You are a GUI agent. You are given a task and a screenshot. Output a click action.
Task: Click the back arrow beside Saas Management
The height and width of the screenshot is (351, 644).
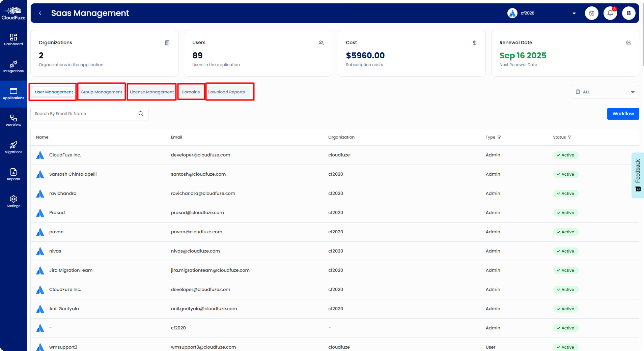[40, 13]
